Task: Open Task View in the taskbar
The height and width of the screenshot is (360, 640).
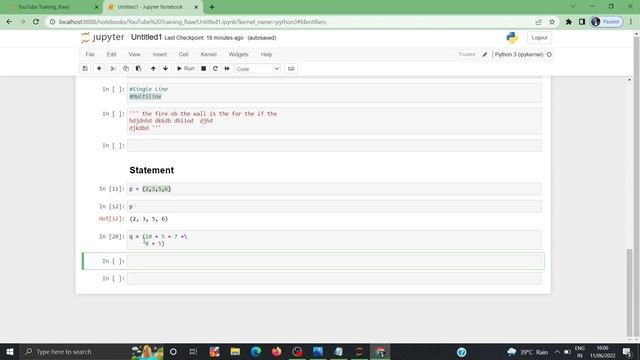Action: coord(193,351)
